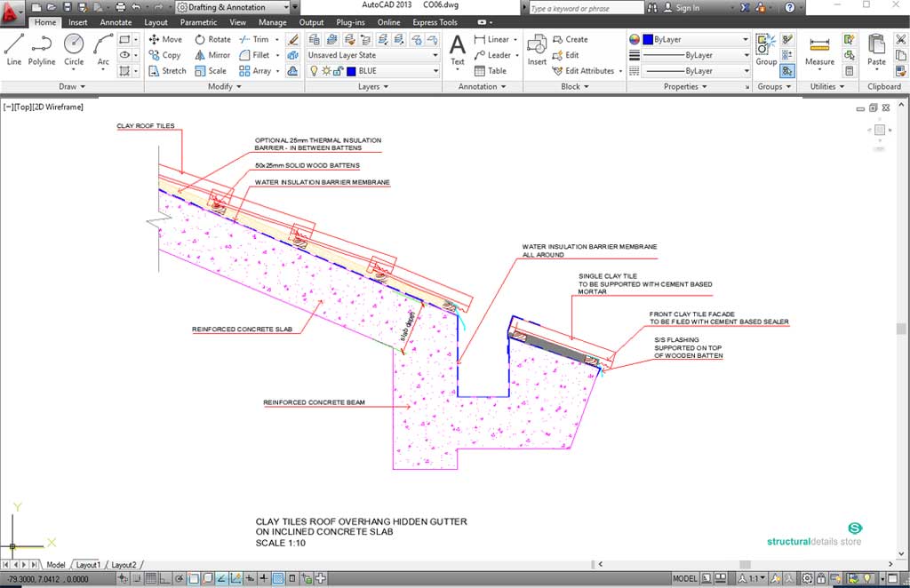Choose the Circle tool
910x588 pixels.
coord(74,48)
